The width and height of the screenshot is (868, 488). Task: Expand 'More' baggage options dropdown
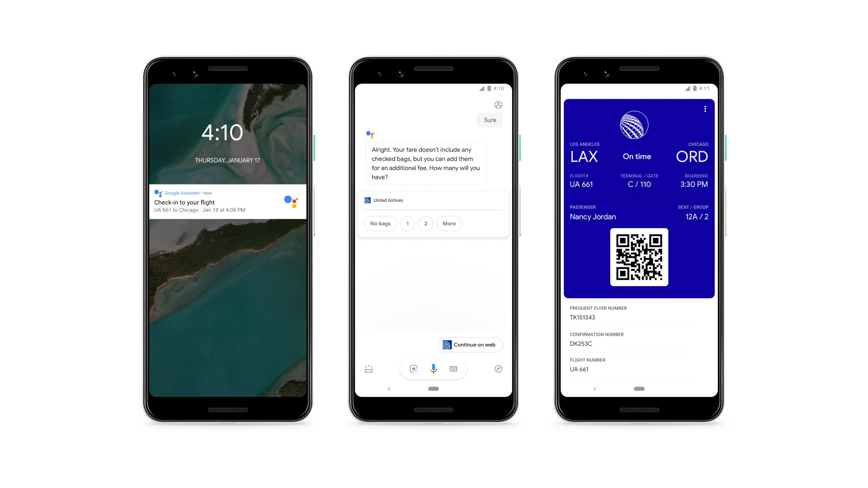coord(448,223)
